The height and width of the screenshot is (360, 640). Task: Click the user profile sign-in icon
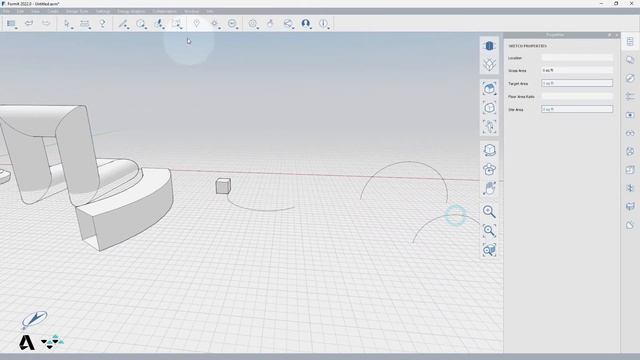[x=306, y=24]
